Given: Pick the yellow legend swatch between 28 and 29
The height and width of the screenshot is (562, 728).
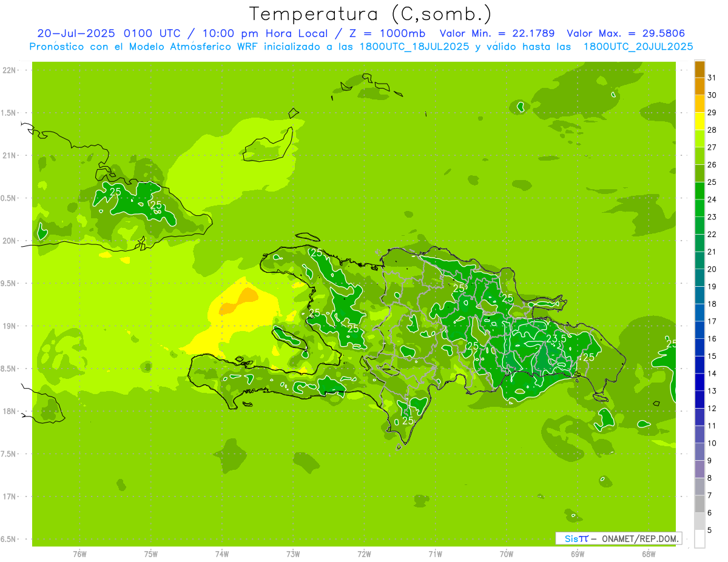Looking at the screenshot, I should click(699, 121).
